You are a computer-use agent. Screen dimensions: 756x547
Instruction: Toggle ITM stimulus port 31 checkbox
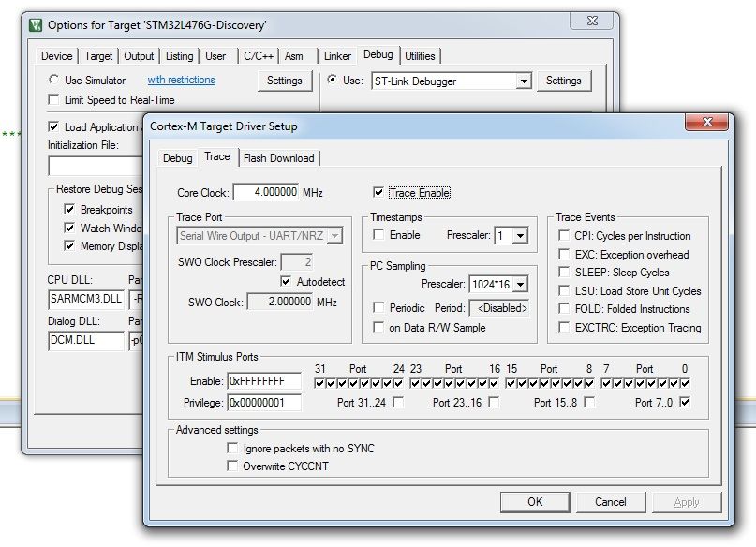click(x=319, y=384)
